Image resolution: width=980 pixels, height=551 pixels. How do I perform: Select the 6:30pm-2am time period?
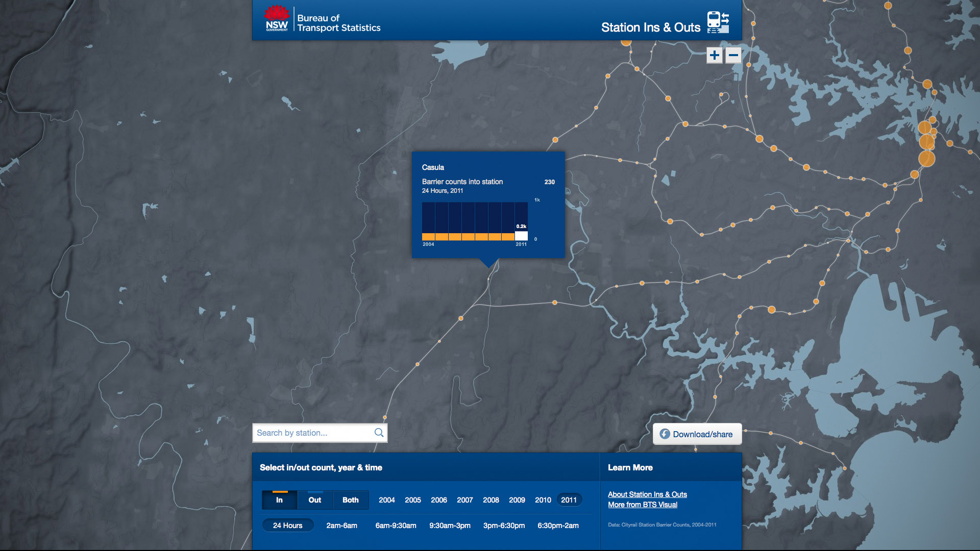[x=558, y=525]
